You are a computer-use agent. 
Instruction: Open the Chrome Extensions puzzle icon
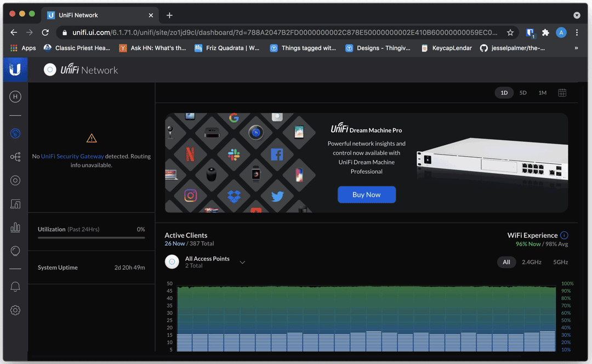tap(545, 32)
